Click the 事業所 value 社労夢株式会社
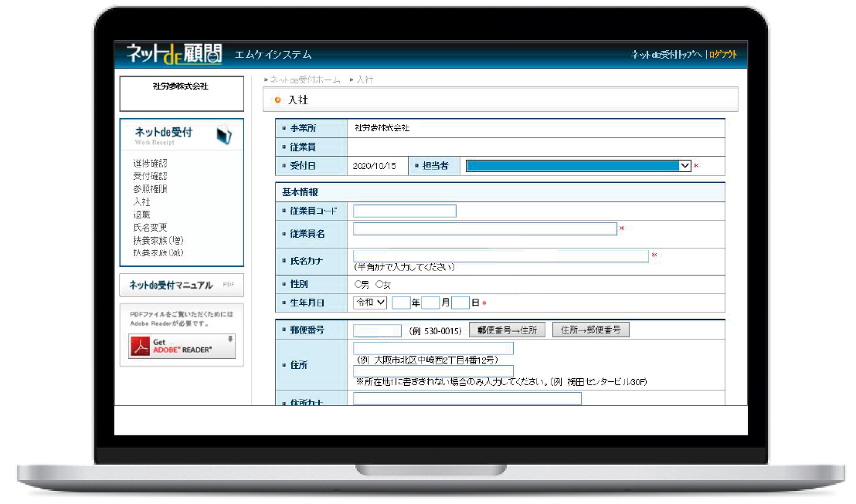This screenshot has height=504, width=856. click(x=382, y=127)
